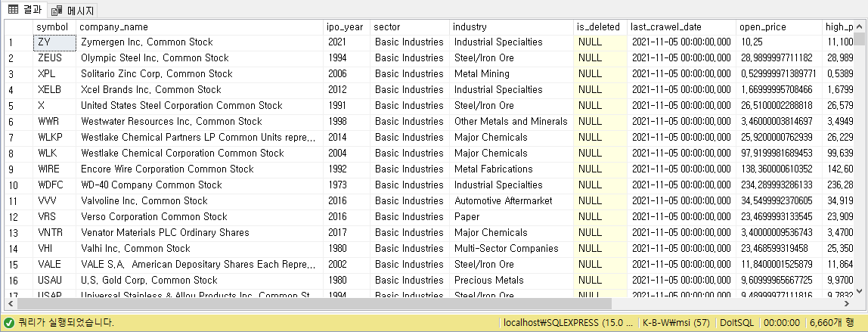
Task: Click the K-B-W\msi (57) status entry
Action: click(x=676, y=323)
